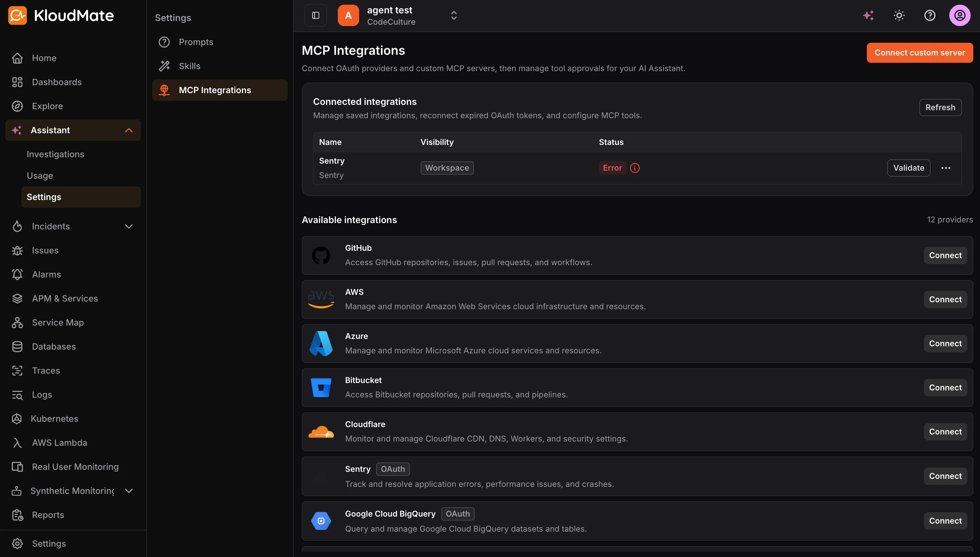Expand the Synthetic Monitoring section
The width and height of the screenshot is (980, 557).
tap(129, 491)
